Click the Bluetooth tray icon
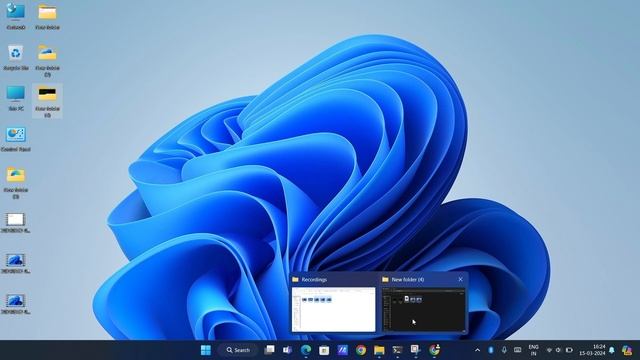This screenshot has width=640, height=360. (x=491, y=350)
